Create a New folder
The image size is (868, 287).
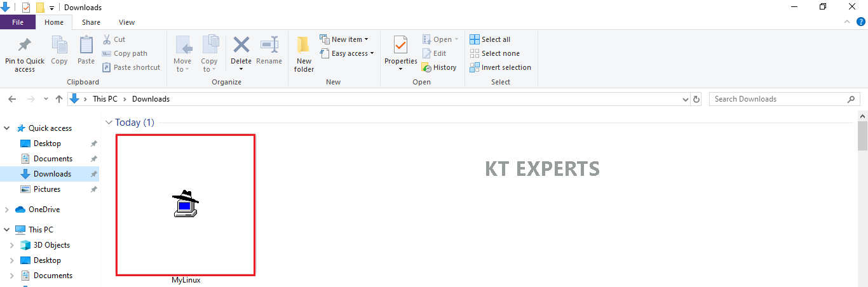coord(304,54)
